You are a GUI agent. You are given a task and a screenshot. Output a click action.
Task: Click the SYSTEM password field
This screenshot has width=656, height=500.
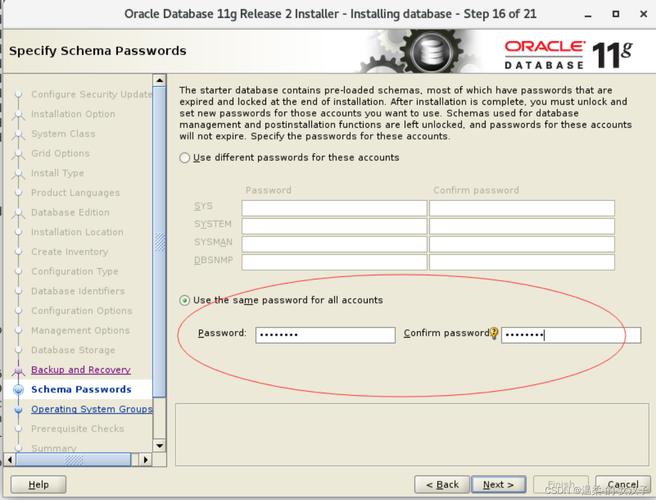tap(334, 226)
